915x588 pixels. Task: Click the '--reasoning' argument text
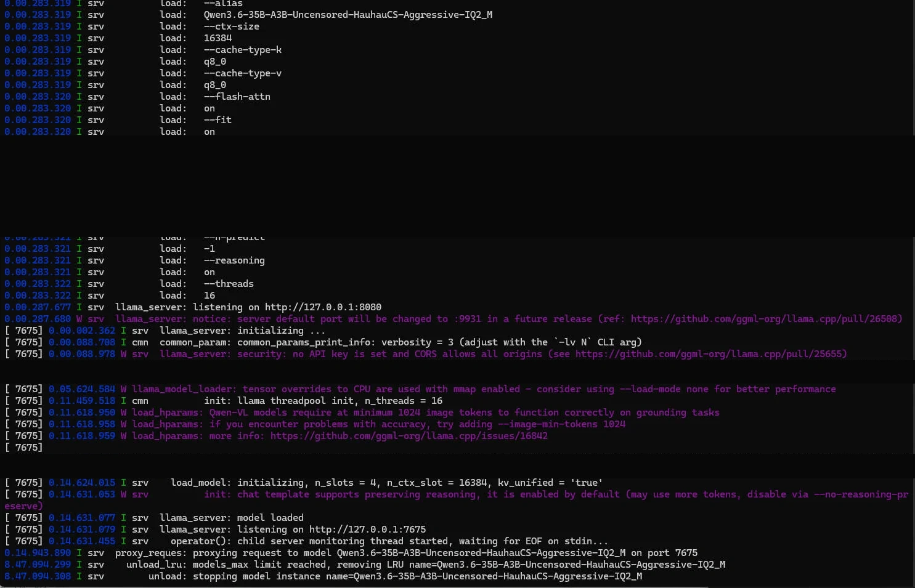coord(234,260)
